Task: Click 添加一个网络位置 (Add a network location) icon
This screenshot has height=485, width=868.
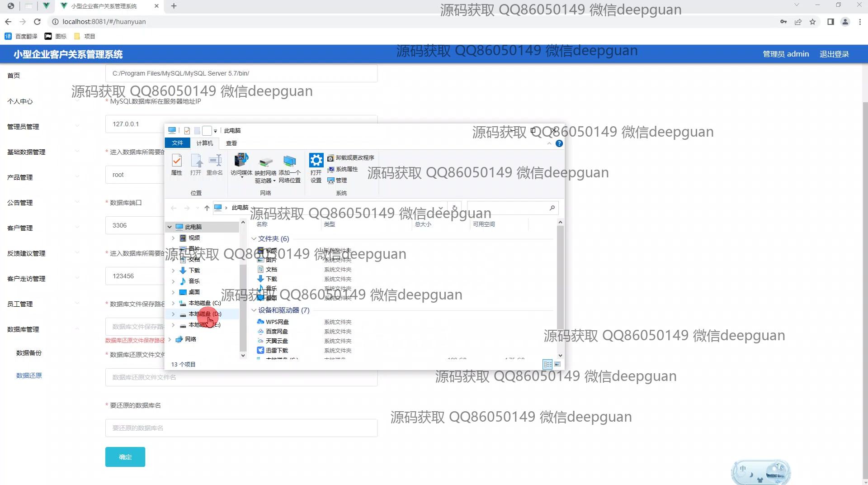Action: click(289, 168)
